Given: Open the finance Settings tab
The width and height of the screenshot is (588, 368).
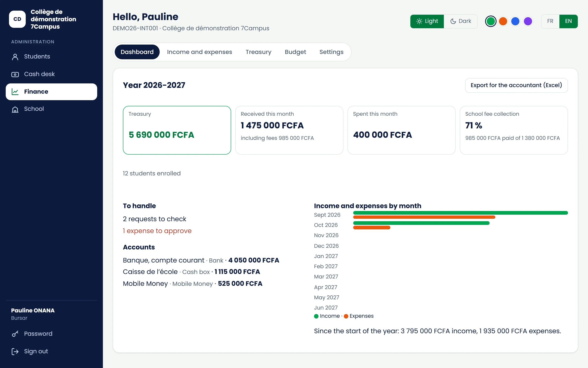Looking at the screenshot, I should click(331, 52).
